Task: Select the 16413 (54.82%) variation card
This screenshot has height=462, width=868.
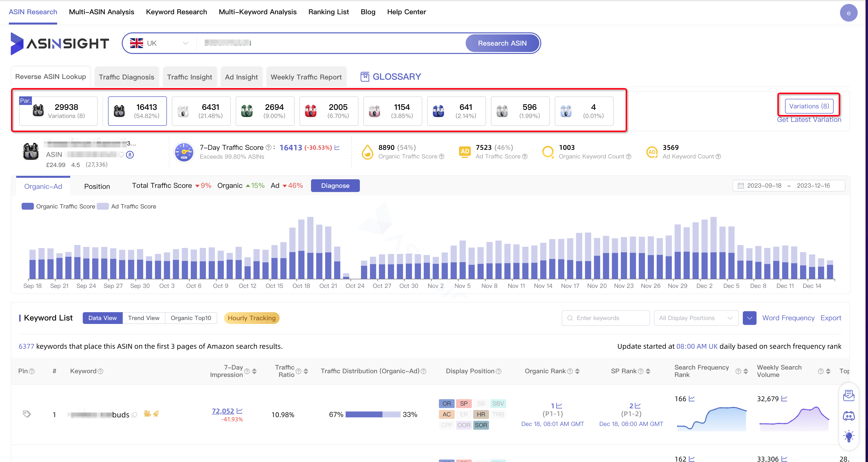Action: coord(137,111)
